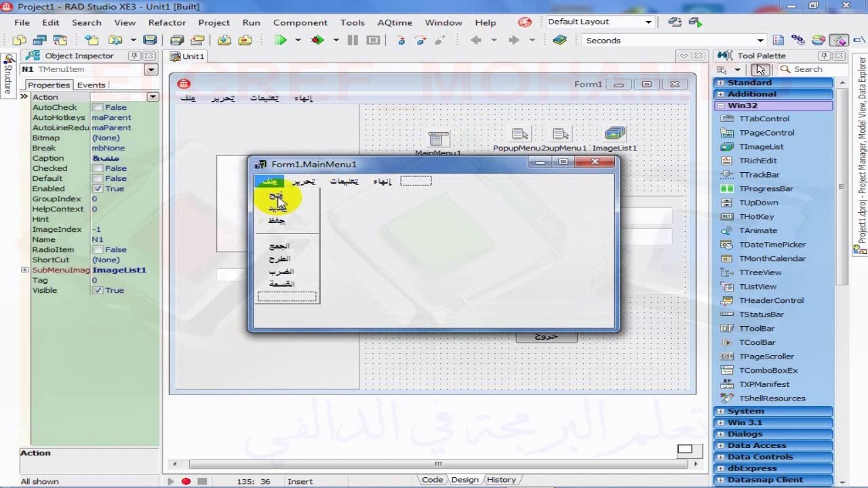Image resolution: width=868 pixels, height=488 pixels.
Task: Click the selection arrow tool in Tool Palette
Action: point(760,69)
